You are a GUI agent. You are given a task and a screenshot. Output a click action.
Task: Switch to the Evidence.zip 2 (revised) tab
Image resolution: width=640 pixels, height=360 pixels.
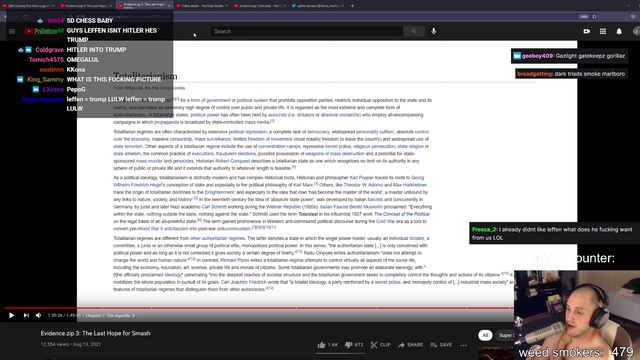260,6
